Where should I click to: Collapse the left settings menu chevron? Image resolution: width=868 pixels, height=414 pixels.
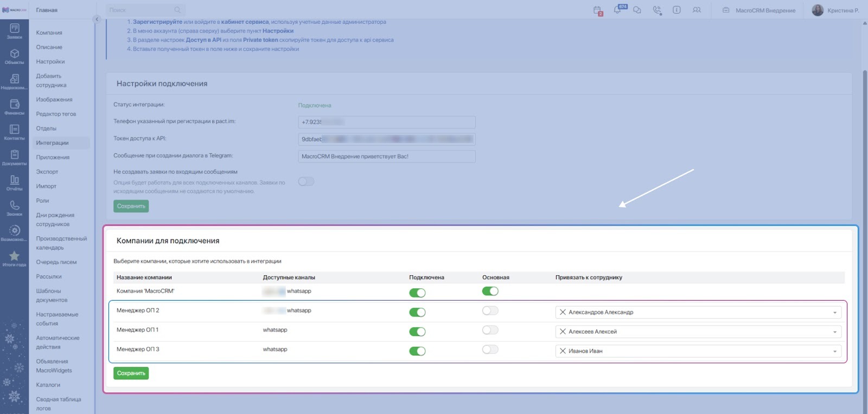click(x=97, y=20)
